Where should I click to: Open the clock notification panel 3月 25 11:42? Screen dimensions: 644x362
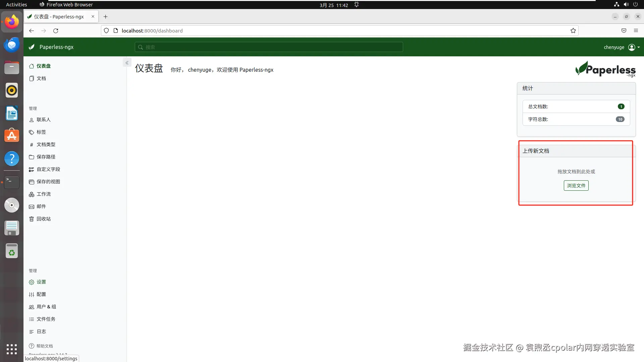point(334,5)
